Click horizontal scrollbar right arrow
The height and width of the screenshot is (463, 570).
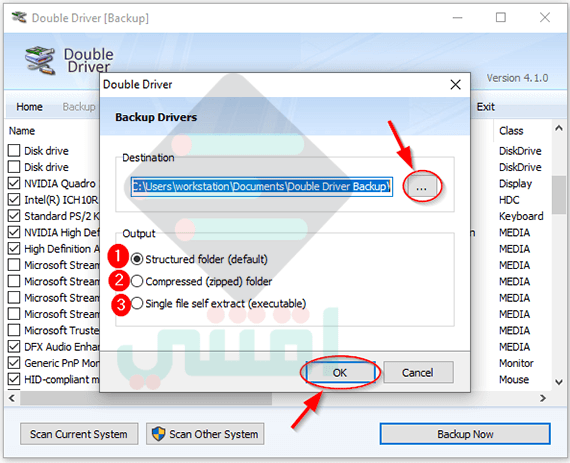click(543, 398)
